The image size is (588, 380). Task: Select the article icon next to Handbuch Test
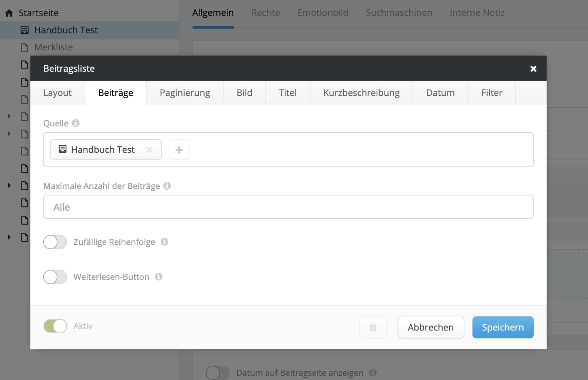tap(24, 30)
